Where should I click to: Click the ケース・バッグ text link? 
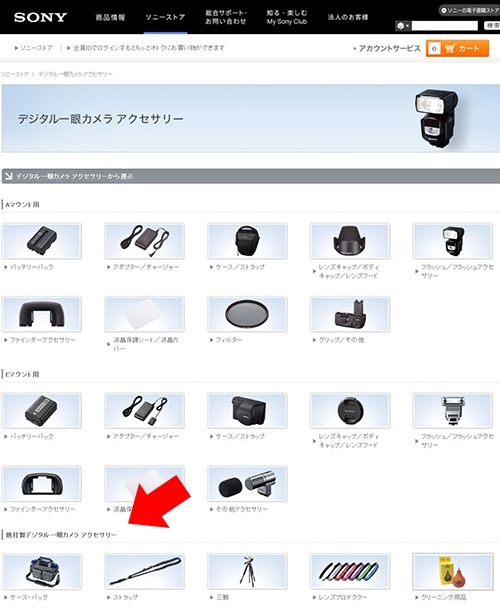28,597
